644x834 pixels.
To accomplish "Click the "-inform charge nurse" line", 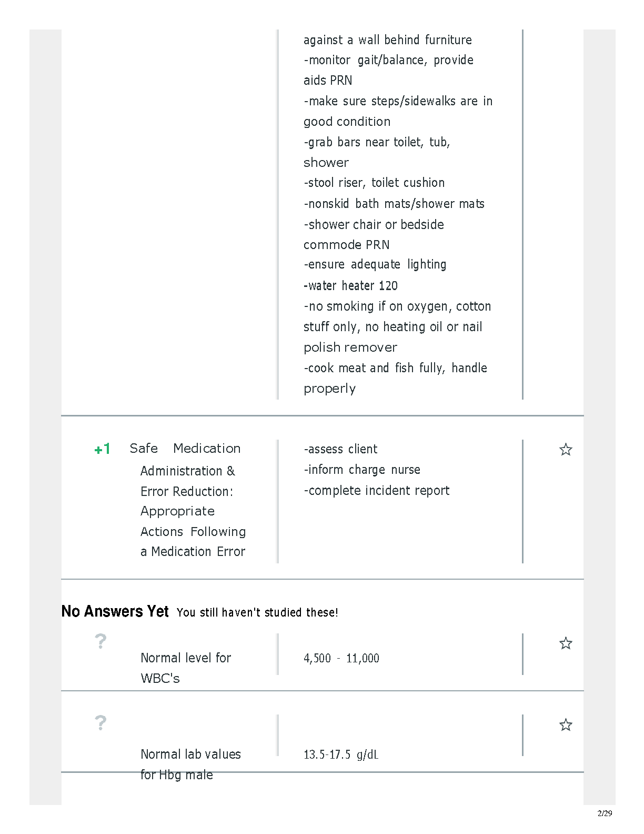I will 362,470.
